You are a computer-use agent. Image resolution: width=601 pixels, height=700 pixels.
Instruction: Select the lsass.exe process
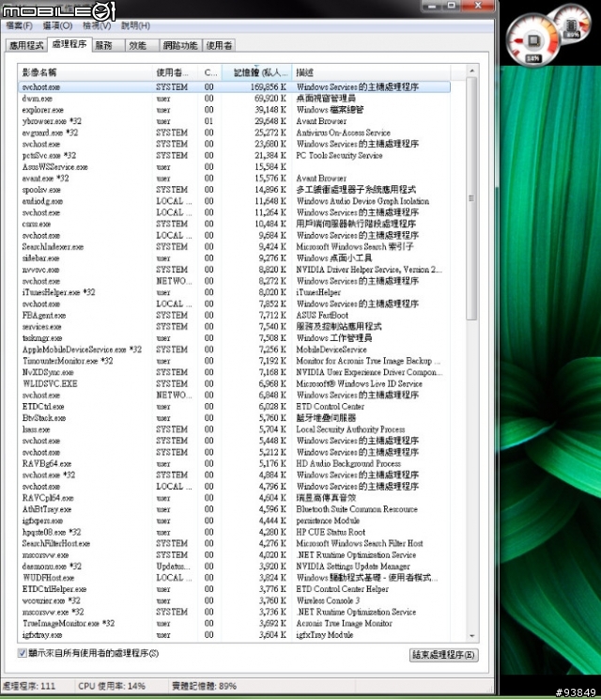pos(234,429)
